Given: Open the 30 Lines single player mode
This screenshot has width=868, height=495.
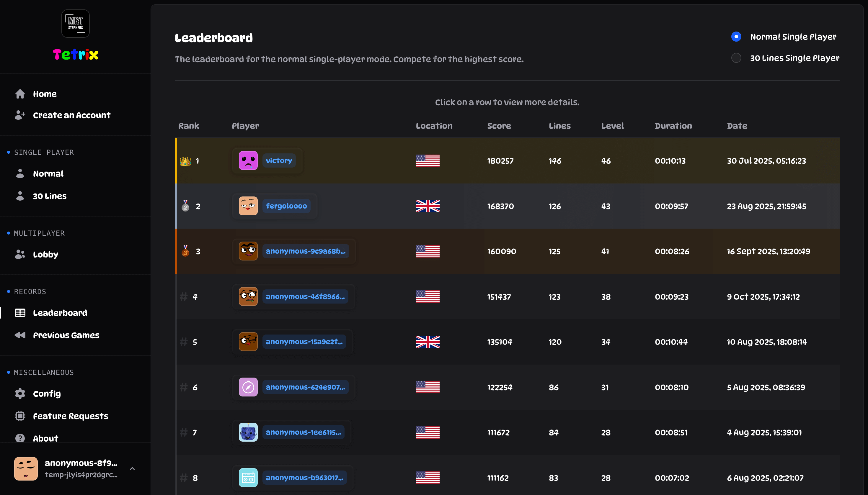Looking at the screenshot, I should pos(49,196).
